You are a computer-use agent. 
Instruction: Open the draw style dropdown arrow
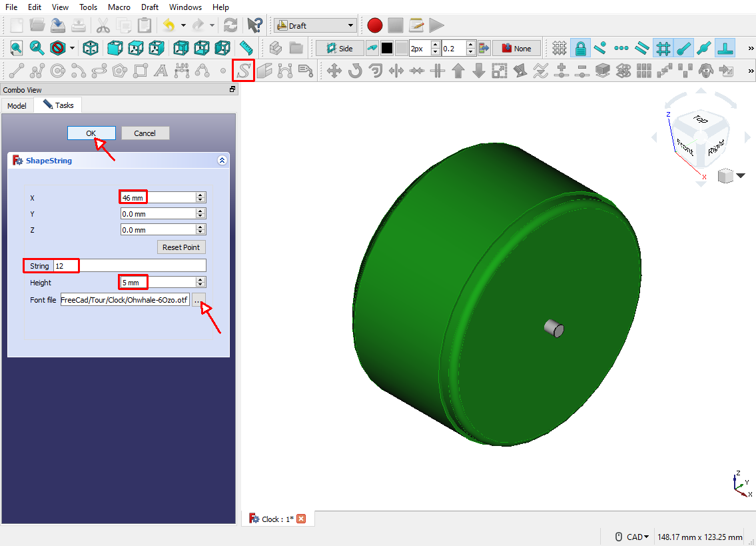point(73,48)
